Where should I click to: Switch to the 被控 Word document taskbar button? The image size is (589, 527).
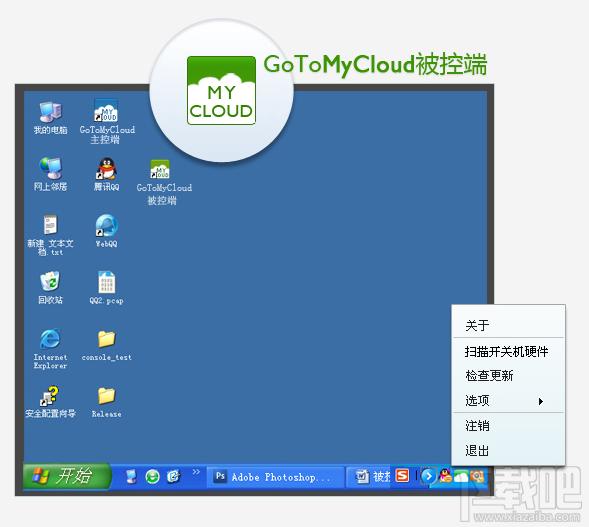(370, 477)
